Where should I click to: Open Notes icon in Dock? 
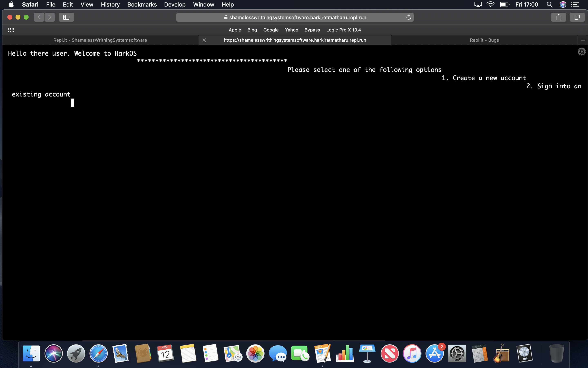click(x=188, y=353)
